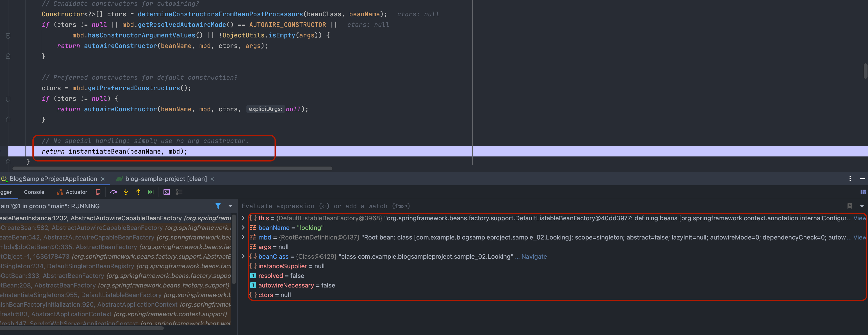
Task: Click the Step Out arrow icon
Action: [138, 192]
